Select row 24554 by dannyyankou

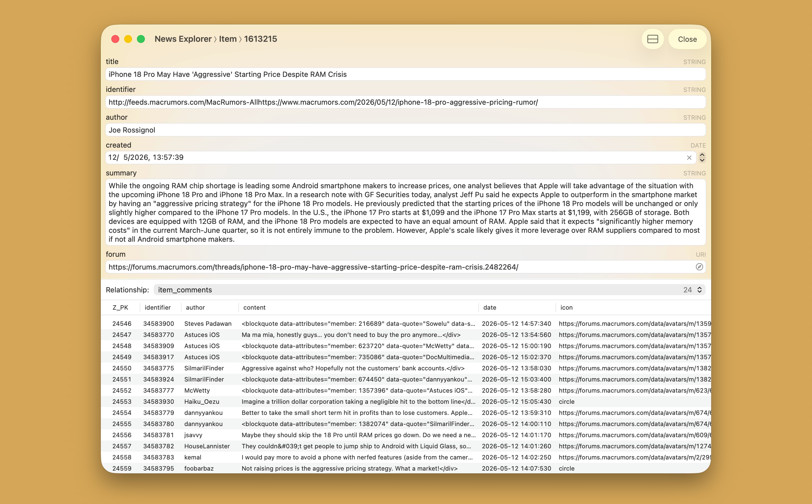[x=406, y=413]
